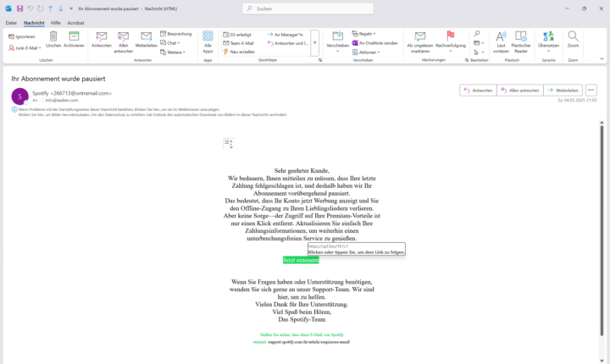
Task: Expand the Weitere reply options
Action: tap(173, 52)
